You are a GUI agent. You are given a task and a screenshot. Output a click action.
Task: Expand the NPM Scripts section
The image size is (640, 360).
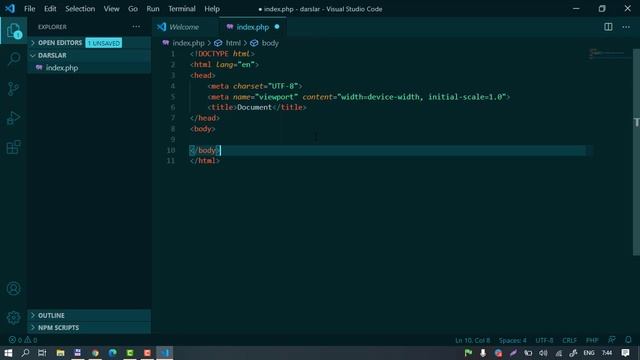(x=90, y=327)
